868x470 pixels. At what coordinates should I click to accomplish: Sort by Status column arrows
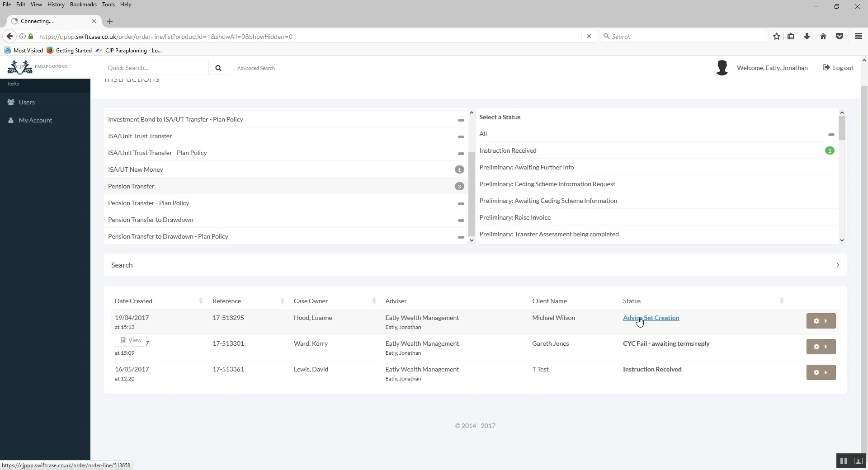pos(782,301)
